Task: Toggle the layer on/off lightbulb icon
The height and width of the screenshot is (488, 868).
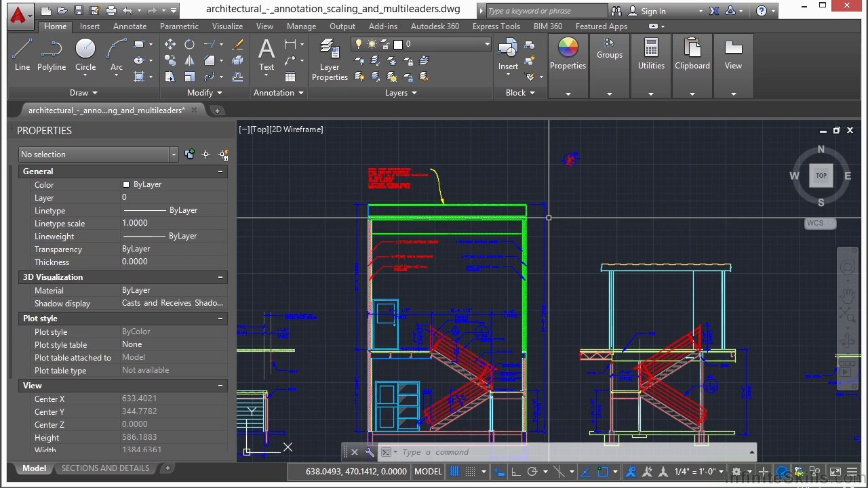Action: pyautogui.click(x=359, y=44)
